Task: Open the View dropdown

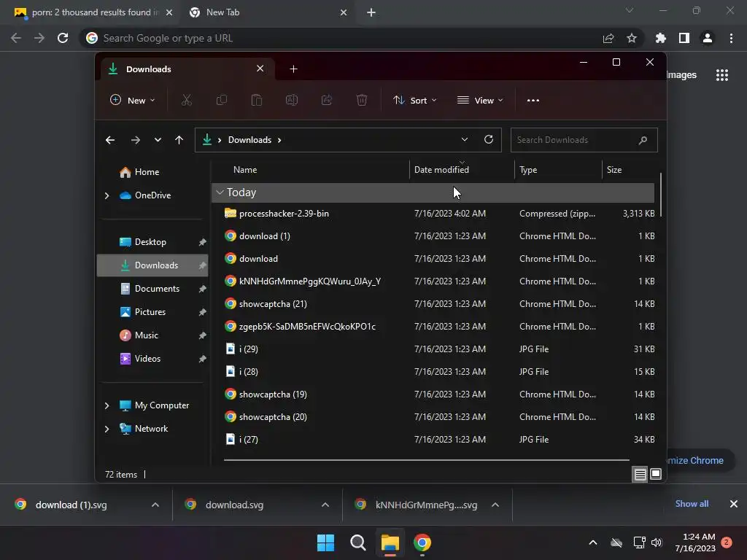Action: [480, 101]
